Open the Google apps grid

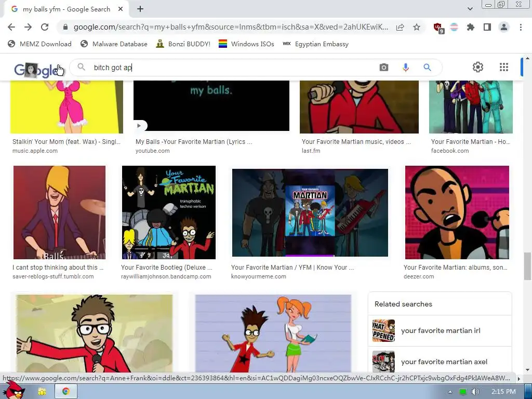(x=504, y=67)
